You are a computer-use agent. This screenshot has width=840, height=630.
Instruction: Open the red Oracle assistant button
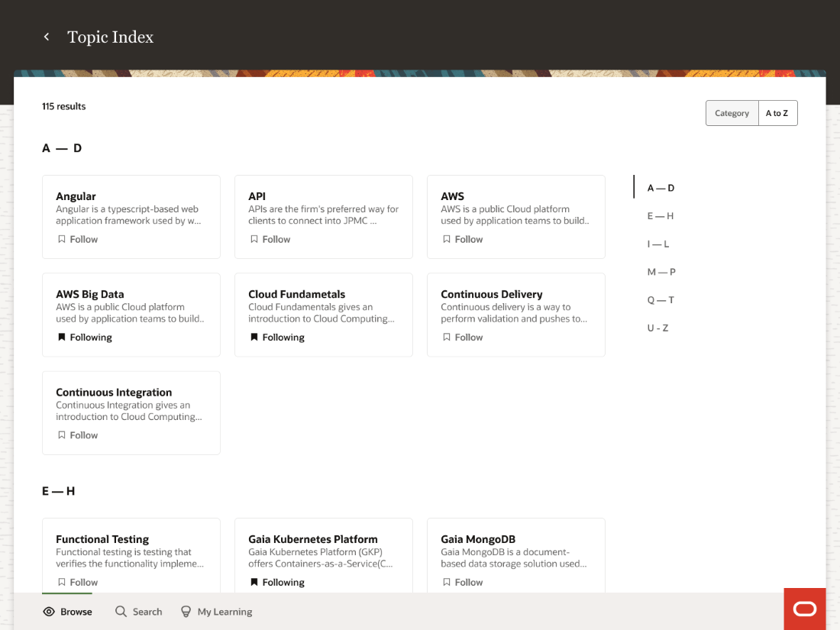tap(805, 609)
